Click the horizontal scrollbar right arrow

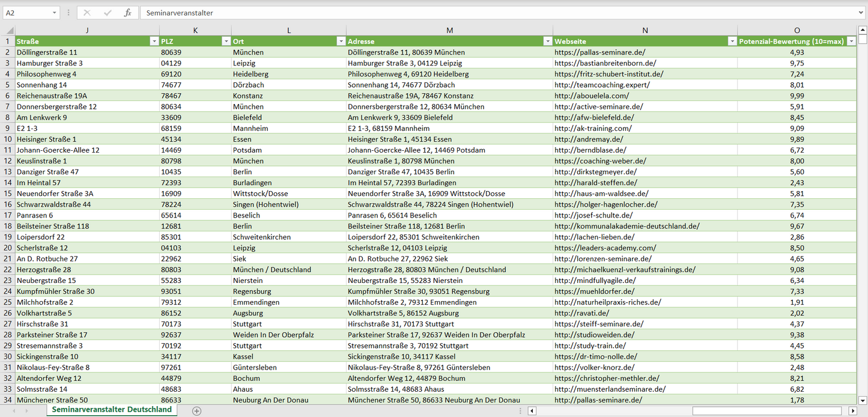point(852,411)
